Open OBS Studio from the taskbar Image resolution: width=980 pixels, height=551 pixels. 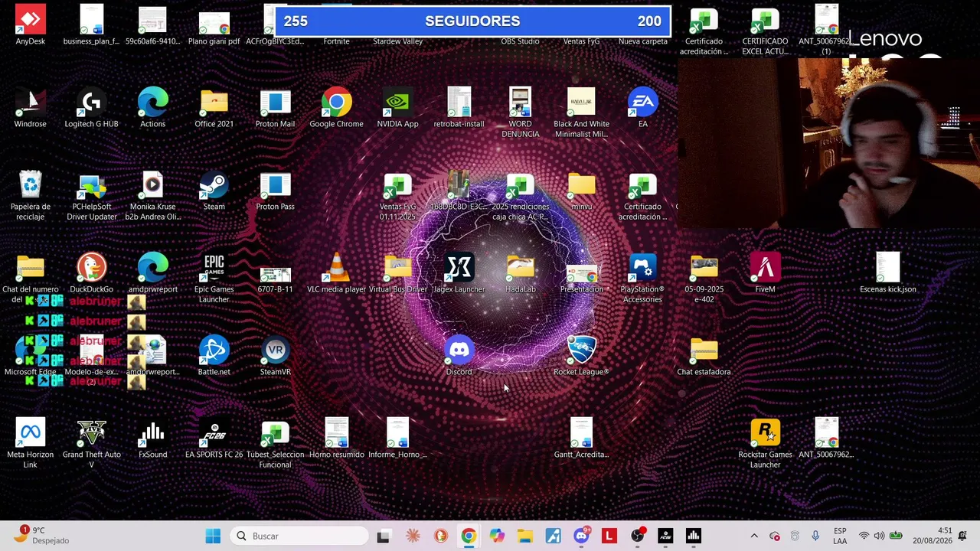coord(637,536)
